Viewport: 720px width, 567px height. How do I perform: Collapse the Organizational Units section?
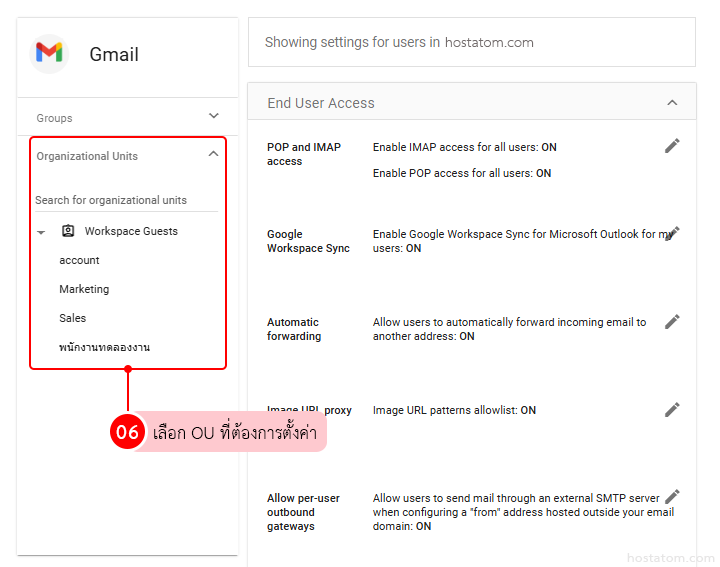point(214,154)
